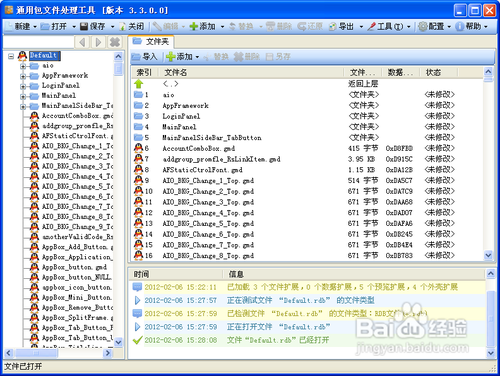
Task: Click the application icon in title bar
Action: [x=9, y=10]
